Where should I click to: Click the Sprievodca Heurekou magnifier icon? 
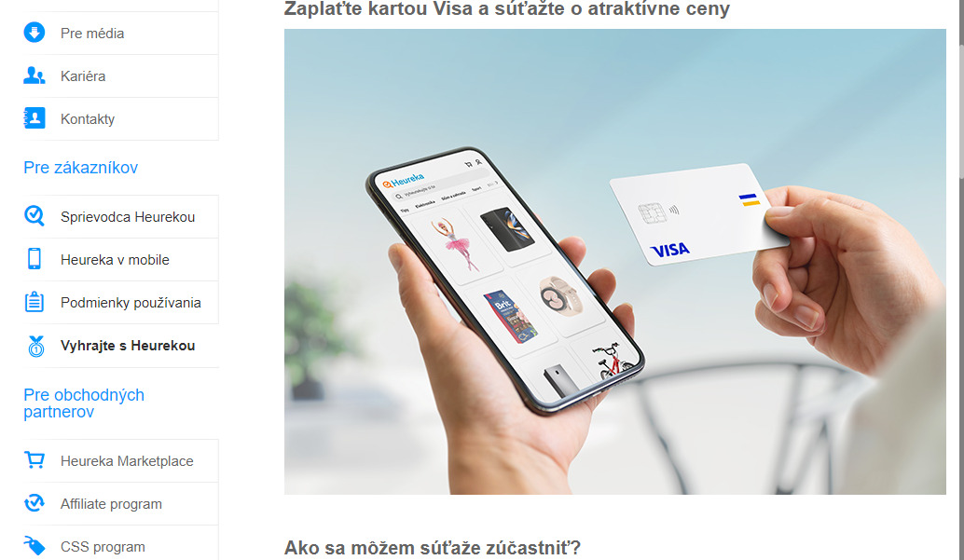tap(34, 216)
